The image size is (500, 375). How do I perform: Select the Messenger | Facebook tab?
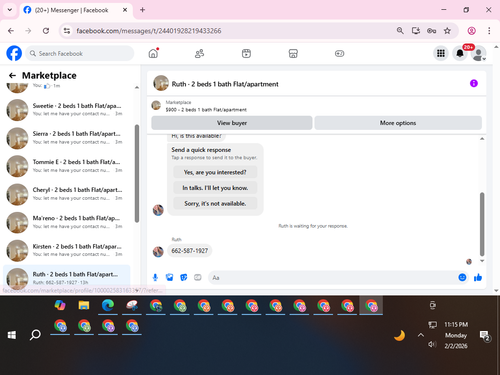[72, 10]
